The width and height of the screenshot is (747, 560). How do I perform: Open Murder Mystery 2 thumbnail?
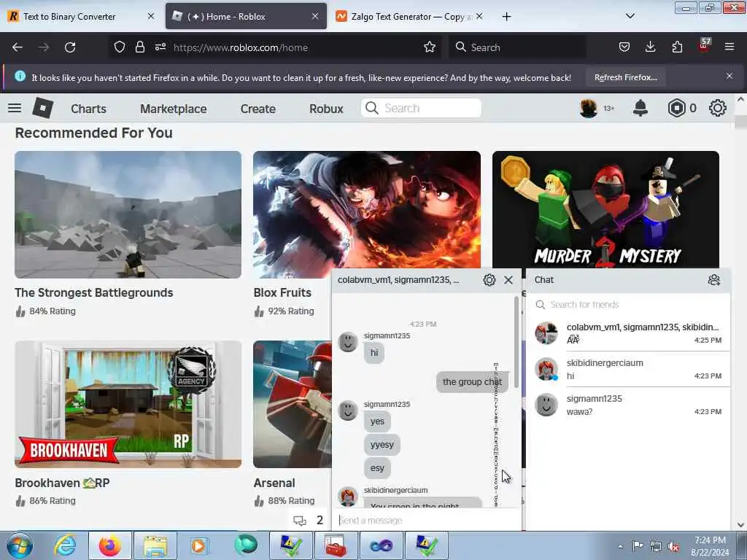tap(605, 209)
